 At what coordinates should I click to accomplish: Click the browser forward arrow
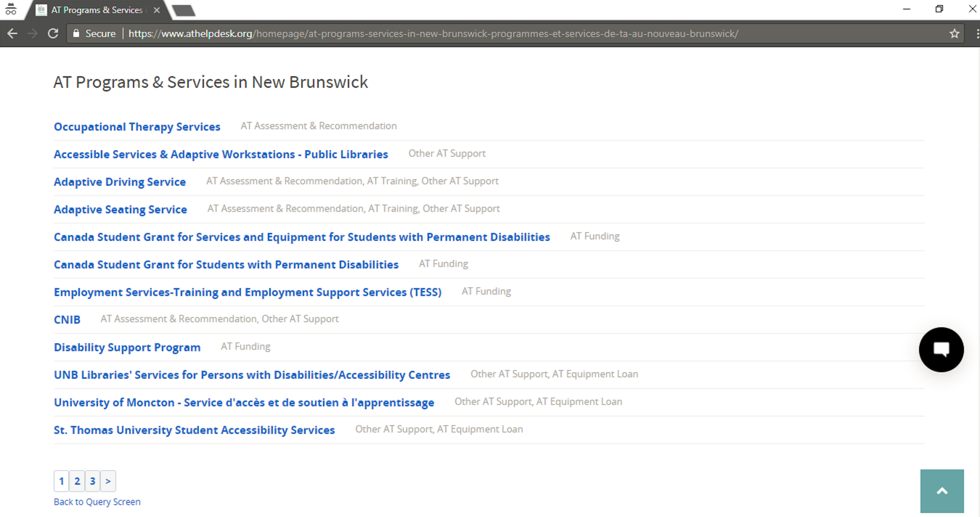coord(33,33)
